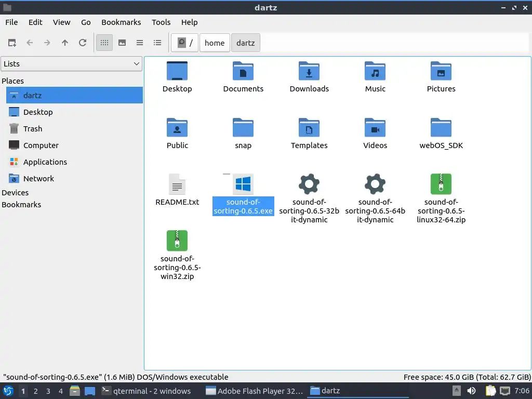The height and width of the screenshot is (399, 532).
Task: Open the File menu
Action: tap(11, 22)
